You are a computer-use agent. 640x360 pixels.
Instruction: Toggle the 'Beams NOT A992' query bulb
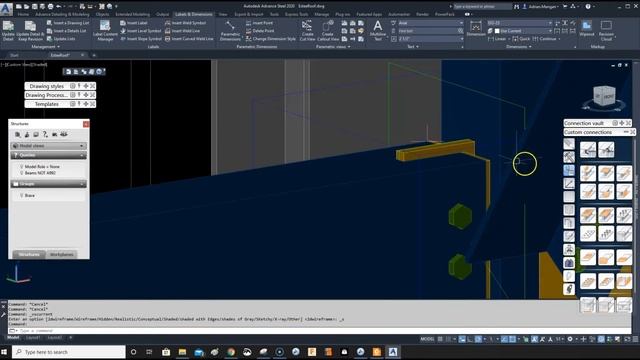coord(22,173)
